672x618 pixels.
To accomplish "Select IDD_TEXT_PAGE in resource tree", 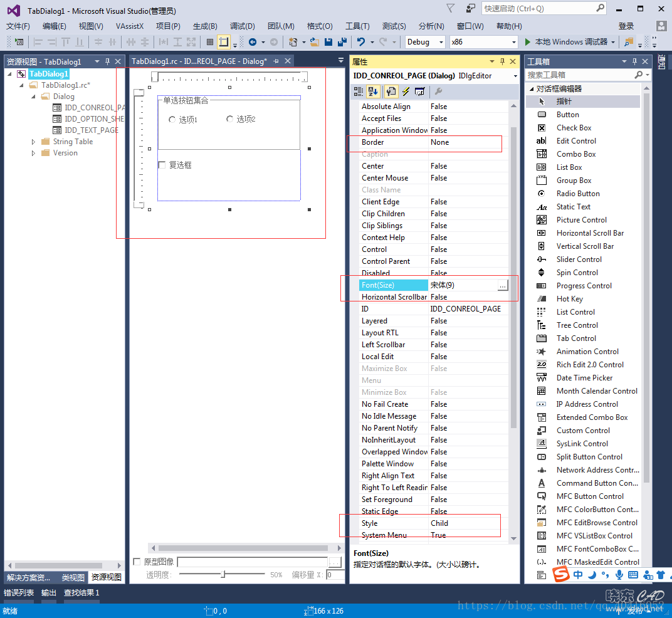I will click(92, 130).
